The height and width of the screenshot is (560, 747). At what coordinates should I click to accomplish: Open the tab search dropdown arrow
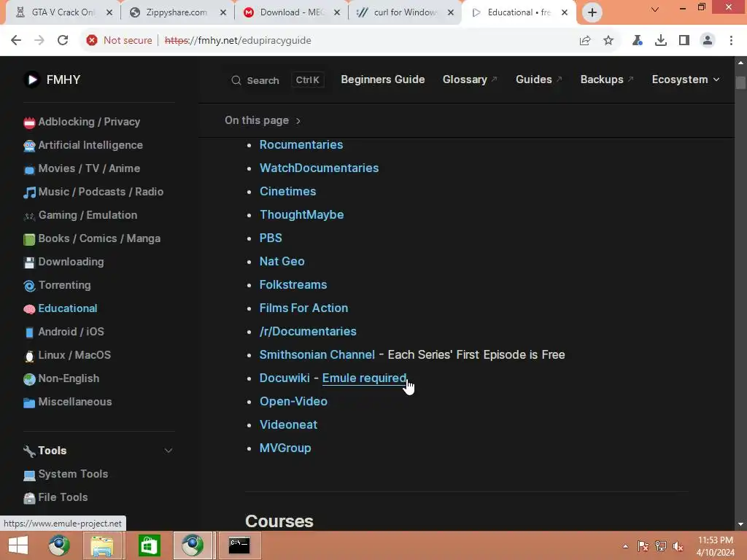click(655, 9)
